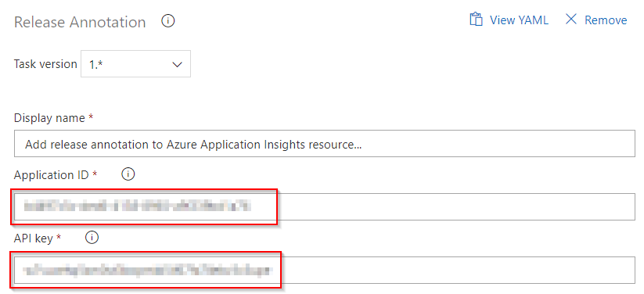
Task: Click the API key info icon
Action: (x=92, y=238)
